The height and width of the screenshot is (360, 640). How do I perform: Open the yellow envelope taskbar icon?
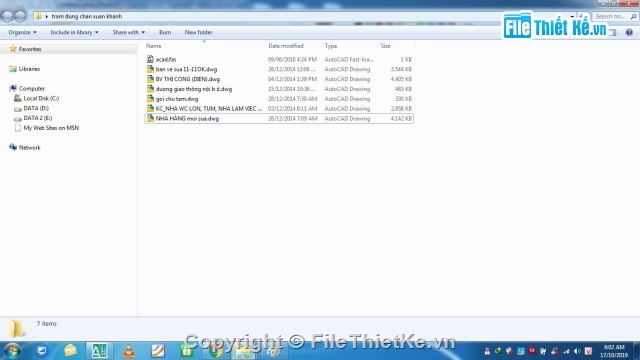point(70,351)
